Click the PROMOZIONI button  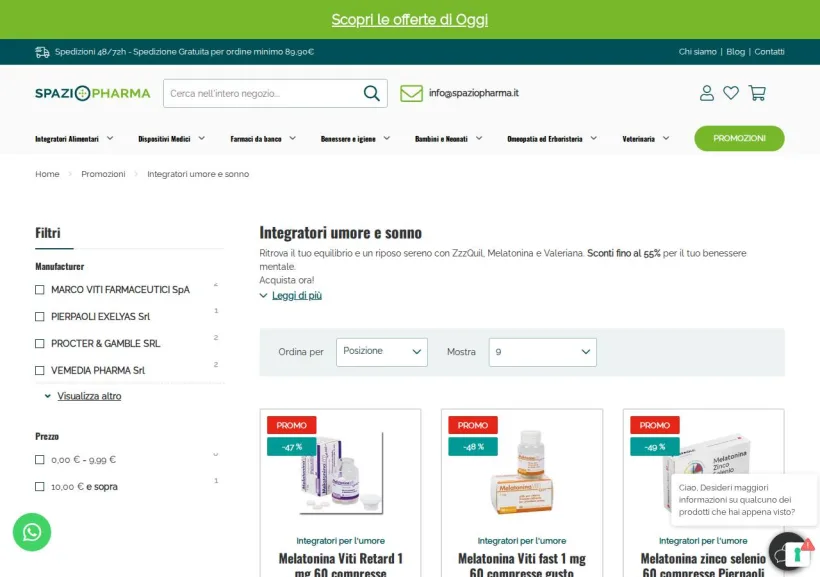tap(739, 138)
